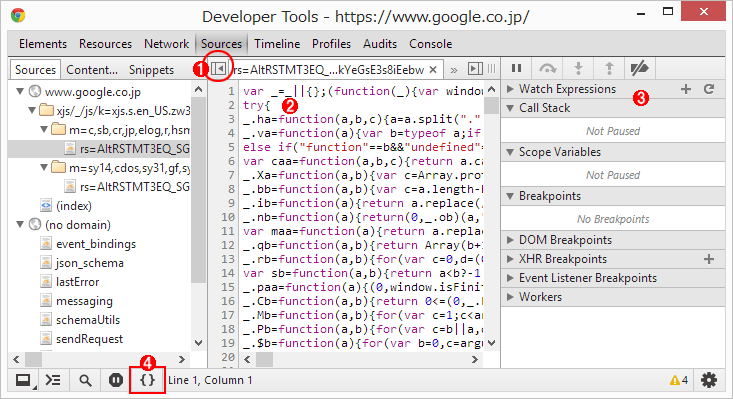Open the Console panel
The height and width of the screenshot is (399, 733).
[x=431, y=44]
